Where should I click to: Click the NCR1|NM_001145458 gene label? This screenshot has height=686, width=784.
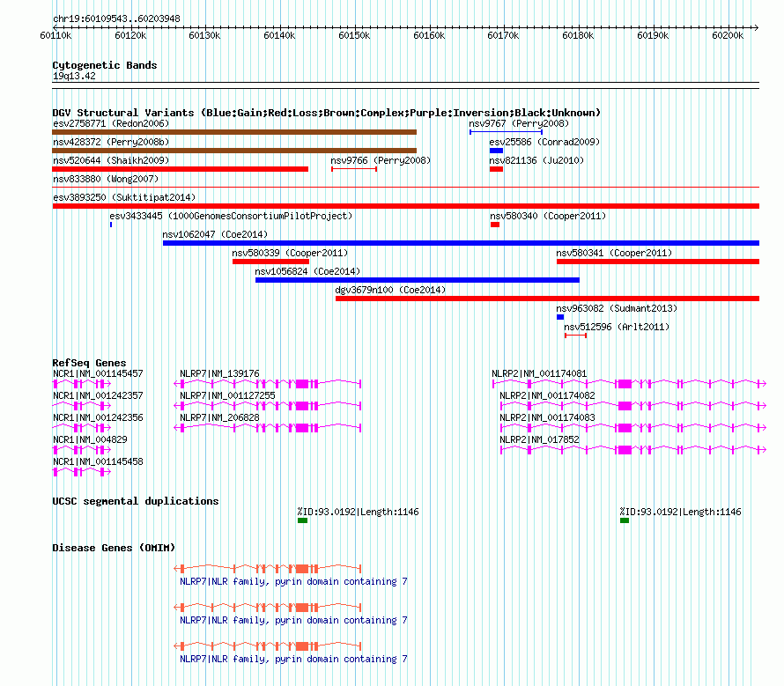coord(98,461)
